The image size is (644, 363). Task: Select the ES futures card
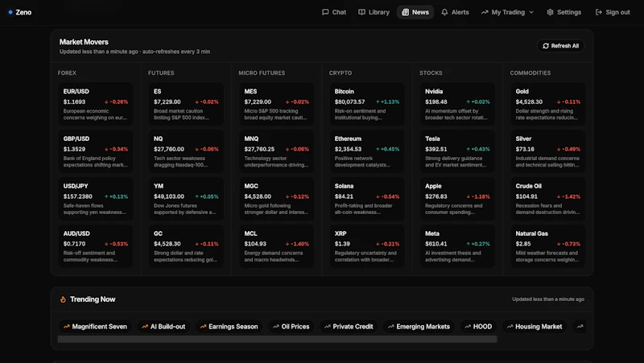pyautogui.click(x=186, y=104)
